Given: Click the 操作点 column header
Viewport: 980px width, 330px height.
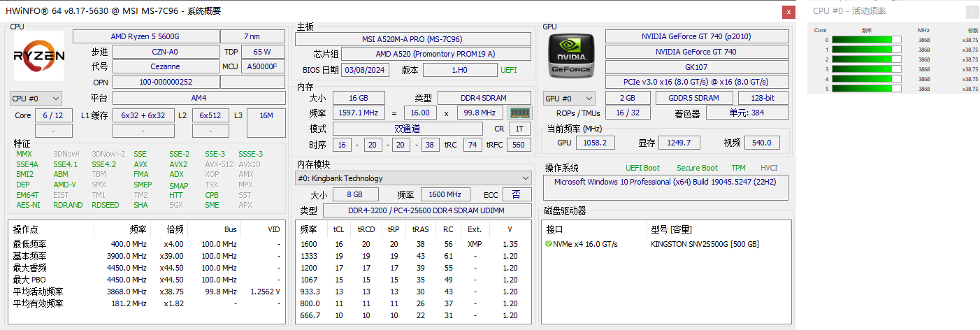Looking at the screenshot, I should 52,229.
